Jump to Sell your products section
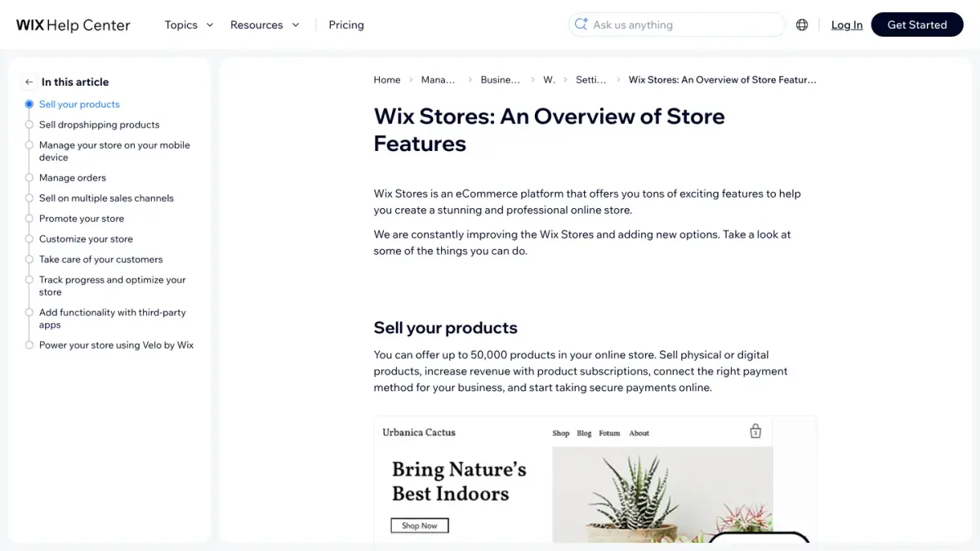 coord(79,104)
